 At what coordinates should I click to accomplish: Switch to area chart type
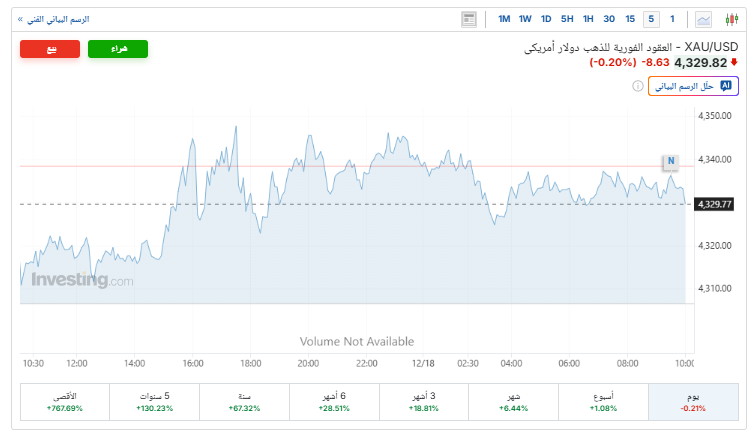point(704,19)
